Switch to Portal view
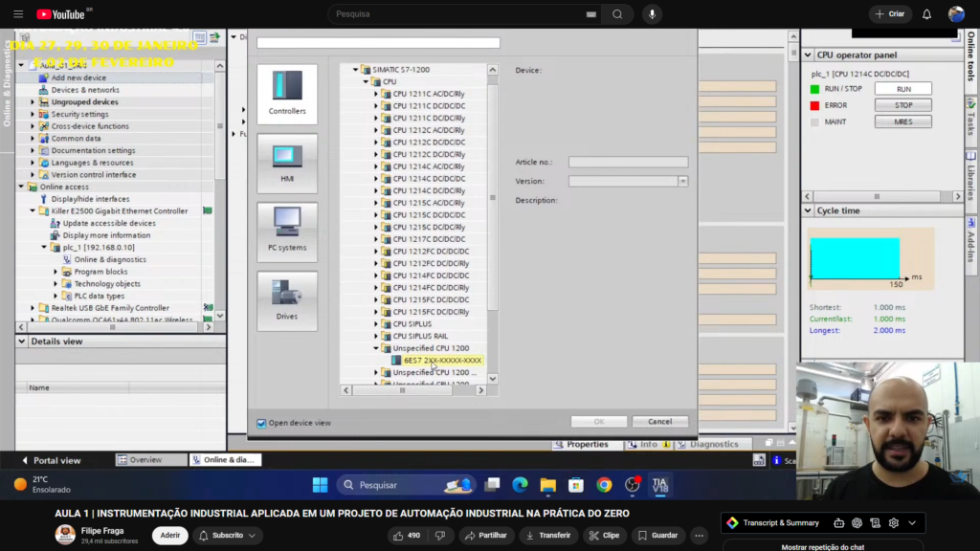The image size is (980, 551). 52,460
